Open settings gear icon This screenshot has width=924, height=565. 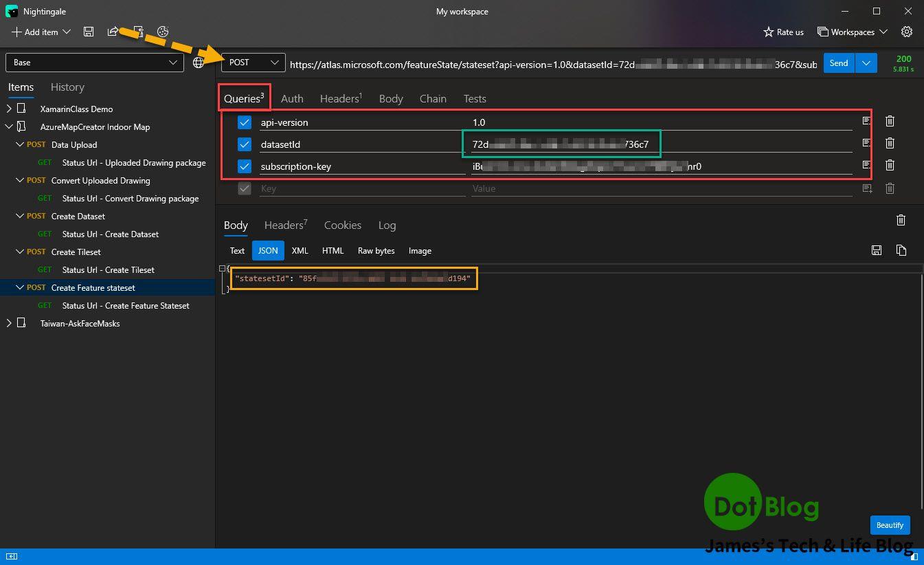pos(907,32)
